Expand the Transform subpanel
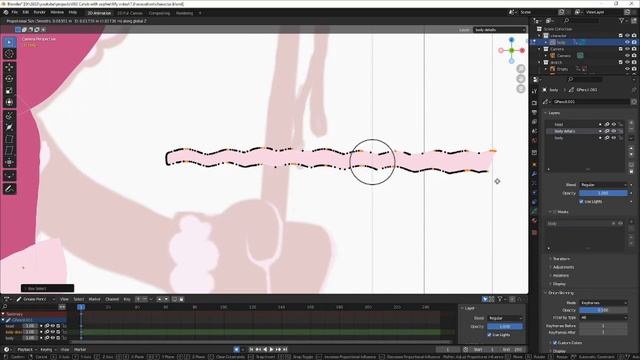The height and width of the screenshot is (360, 640). pyautogui.click(x=562, y=259)
